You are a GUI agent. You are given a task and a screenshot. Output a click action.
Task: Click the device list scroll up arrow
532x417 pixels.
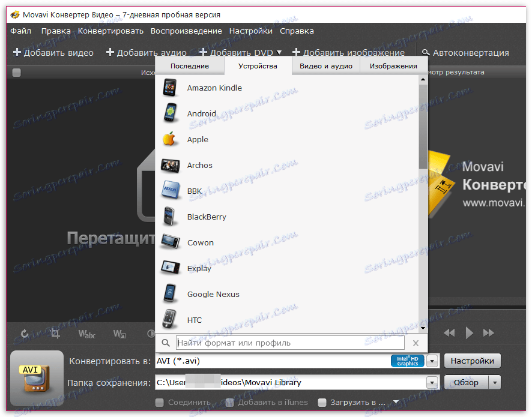[423, 80]
